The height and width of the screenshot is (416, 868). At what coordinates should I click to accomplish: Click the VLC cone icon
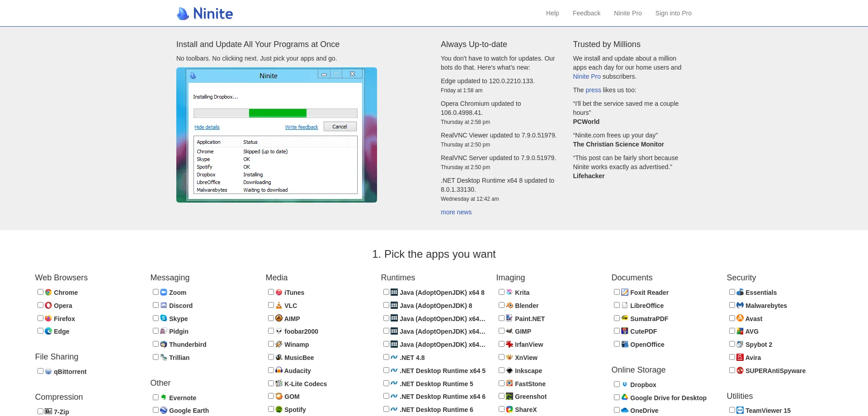(x=279, y=306)
